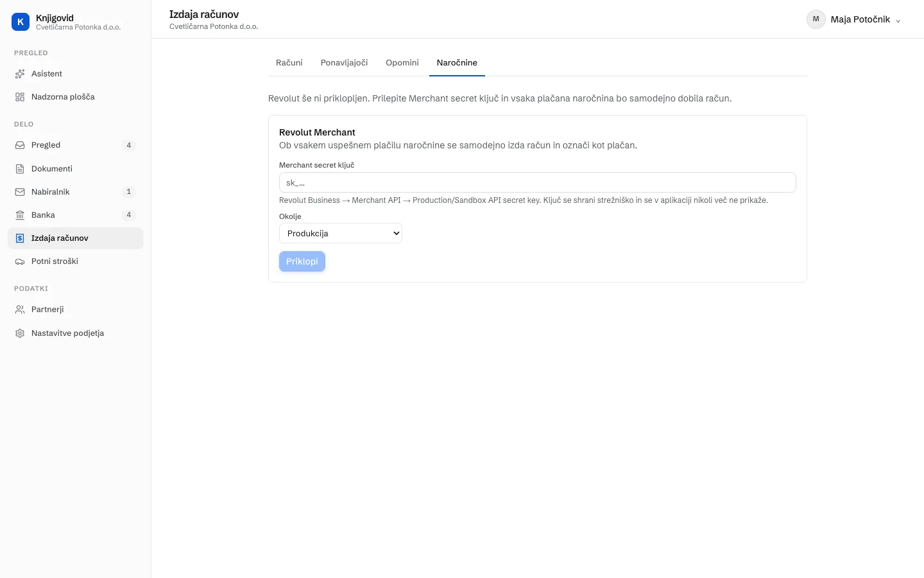
Task: Open the Okolje Produkcija dropdown
Action: click(x=341, y=233)
